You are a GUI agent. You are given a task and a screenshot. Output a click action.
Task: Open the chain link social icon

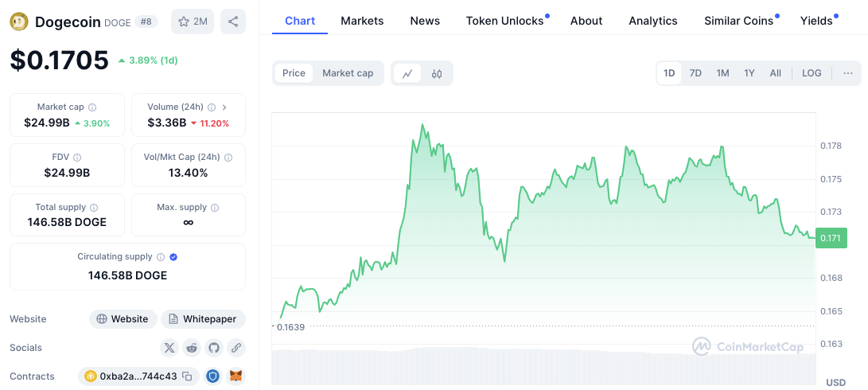tap(236, 348)
